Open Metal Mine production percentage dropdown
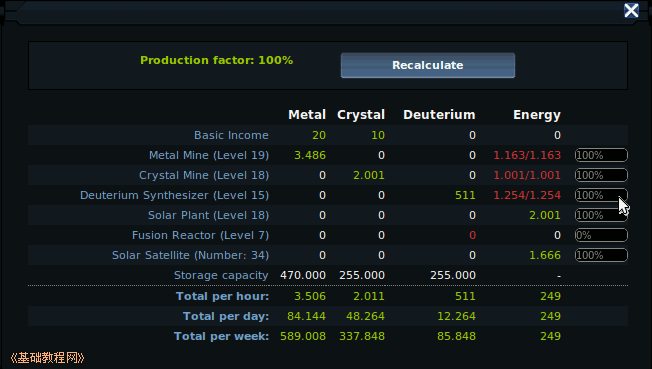This screenshot has height=369, width=652. point(601,155)
